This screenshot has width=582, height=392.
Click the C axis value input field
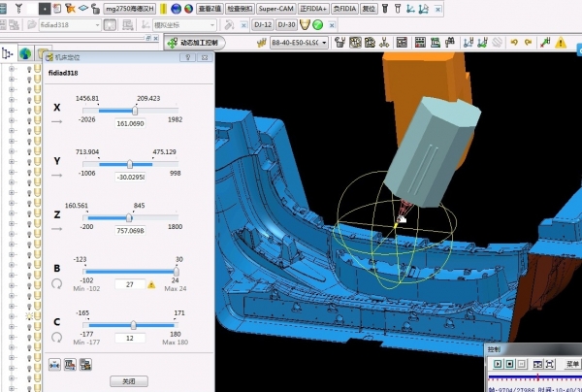coord(130,338)
